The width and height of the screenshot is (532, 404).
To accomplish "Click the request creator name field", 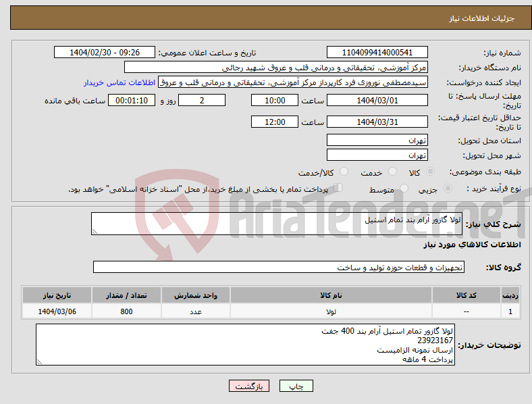I will click(x=293, y=82).
